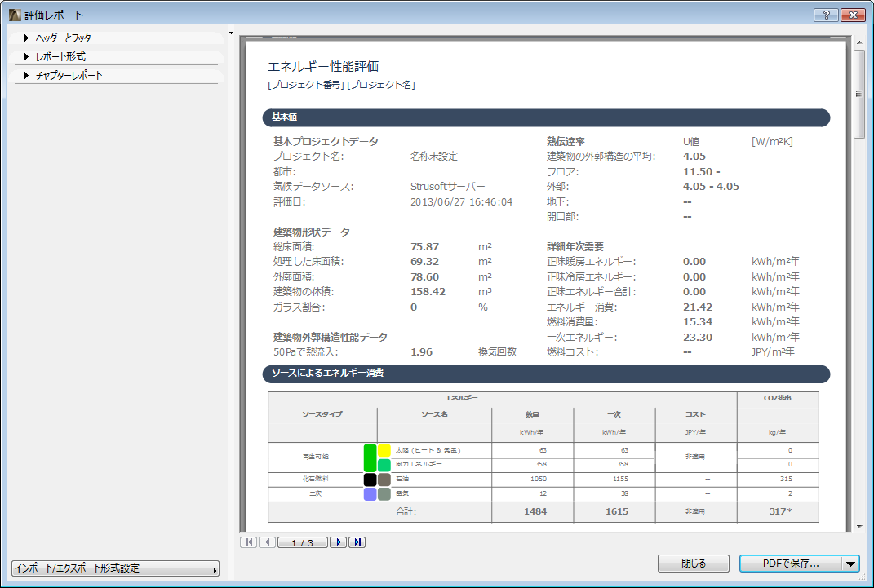
Task: Go to the first report page
Action: (x=249, y=542)
